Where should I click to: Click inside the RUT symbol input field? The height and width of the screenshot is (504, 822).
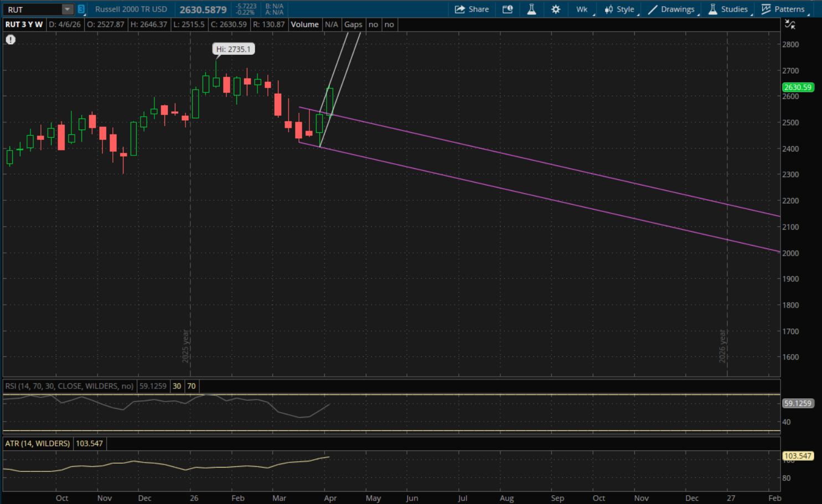pyautogui.click(x=32, y=9)
